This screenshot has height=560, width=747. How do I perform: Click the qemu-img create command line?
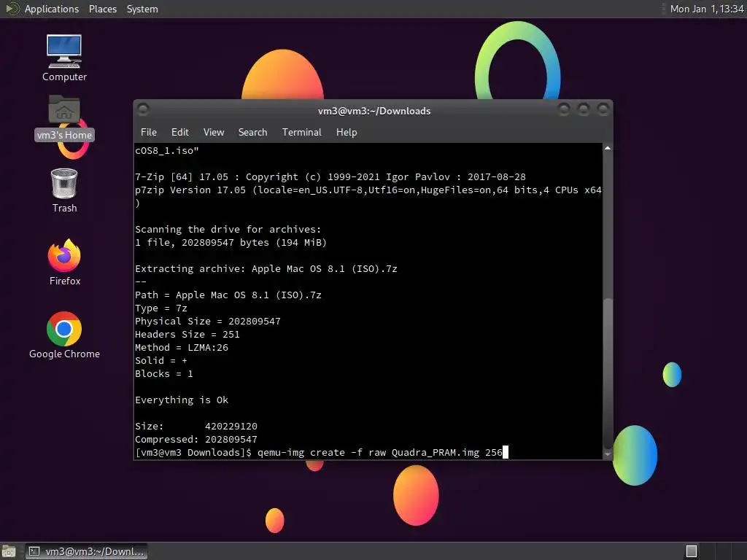322,452
